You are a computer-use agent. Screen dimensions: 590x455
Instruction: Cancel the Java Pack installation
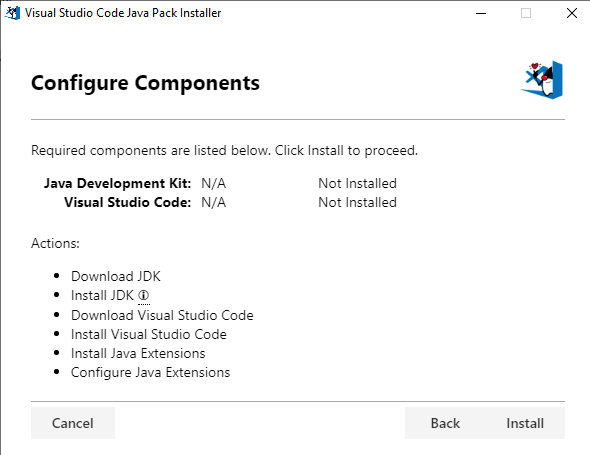point(73,423)
